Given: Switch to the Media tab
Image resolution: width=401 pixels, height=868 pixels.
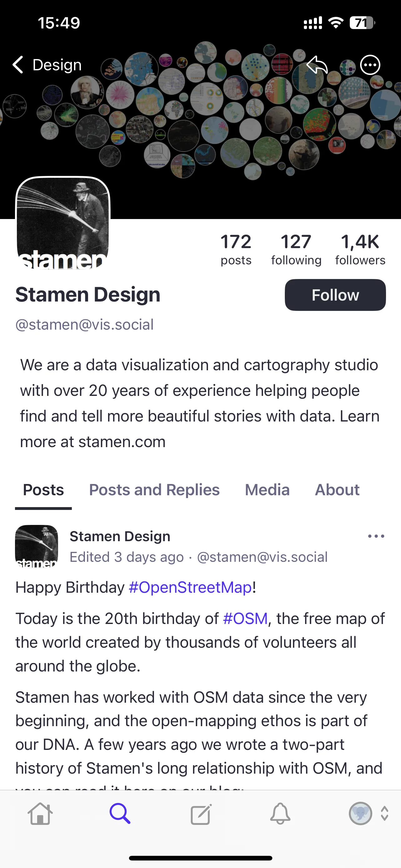Looking at the screenshot, I should coord(267,490).
